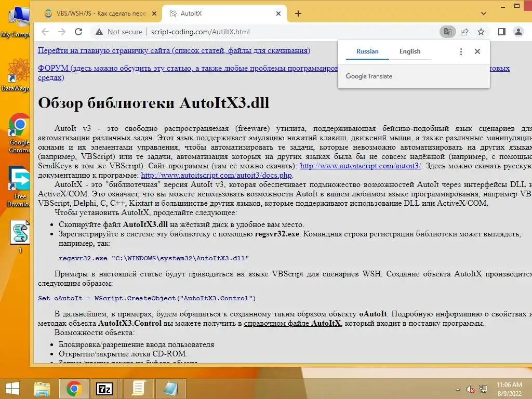This screenshot has width=532, height=399.
Task: Open link to site main page
Action: [x=174, y=50]
